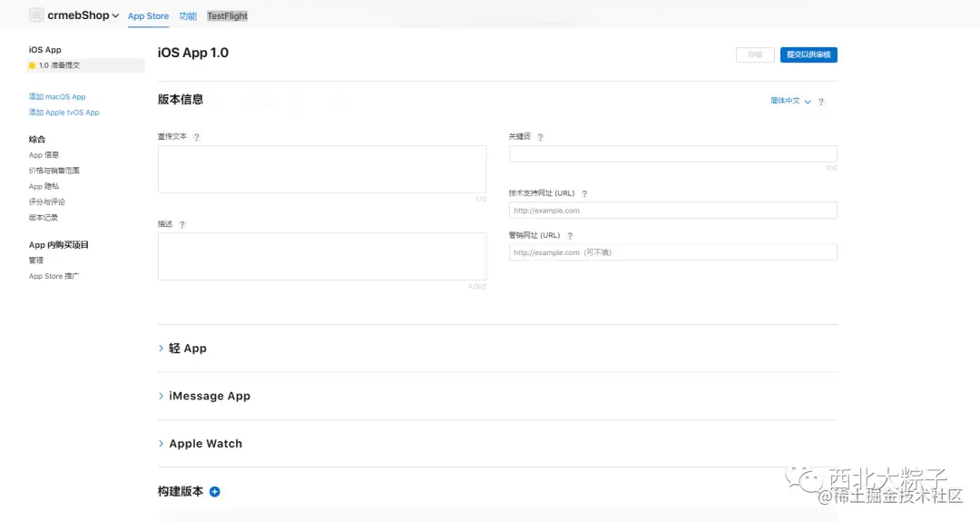This screenshot has height=522, width=980.
Task: Open 评分与评论 in the sidebar
Action: click(47, 202)
